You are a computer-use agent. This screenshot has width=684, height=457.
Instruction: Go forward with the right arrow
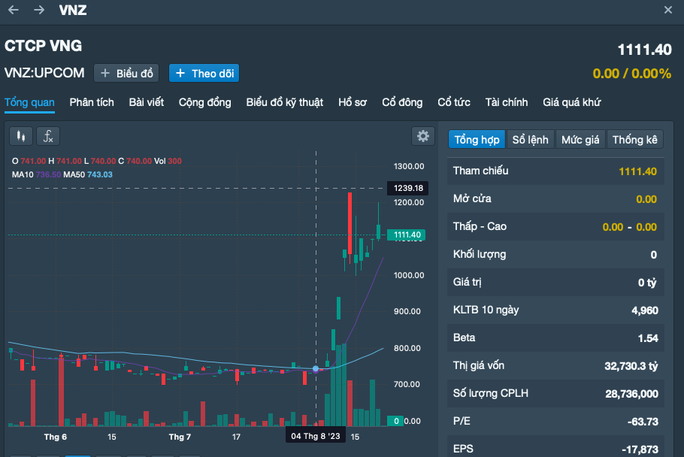click(x=38, y=10)
